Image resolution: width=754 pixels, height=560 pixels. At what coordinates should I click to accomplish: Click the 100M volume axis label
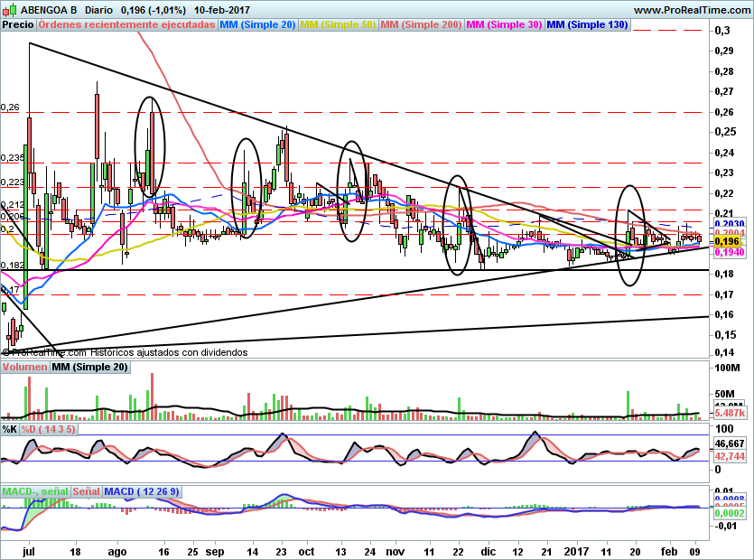[728, 368]
